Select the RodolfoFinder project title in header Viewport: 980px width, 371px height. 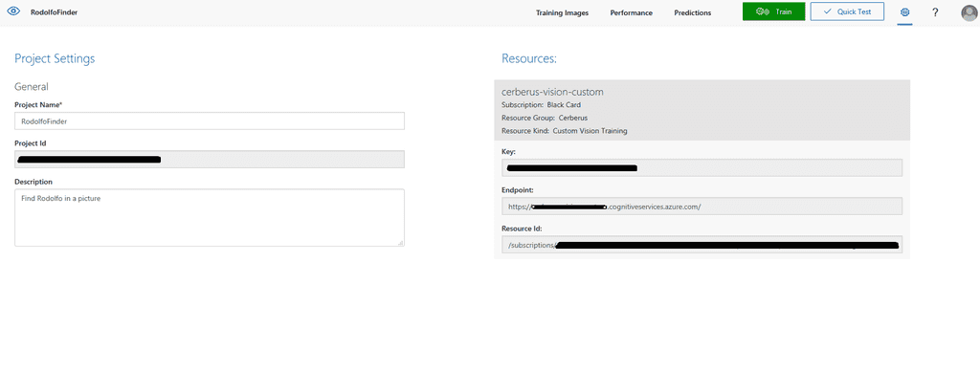[x=54, y=11]
